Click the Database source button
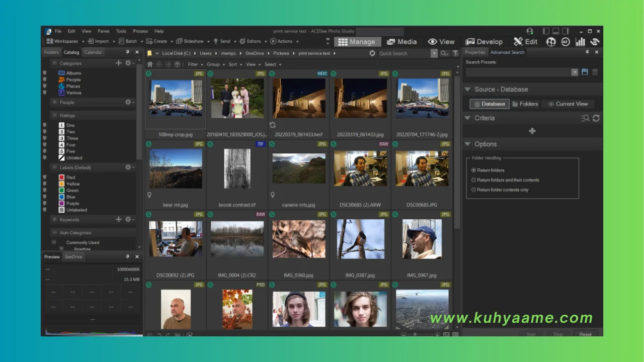Screen dimensions: 644x362 tap(490, 104)
